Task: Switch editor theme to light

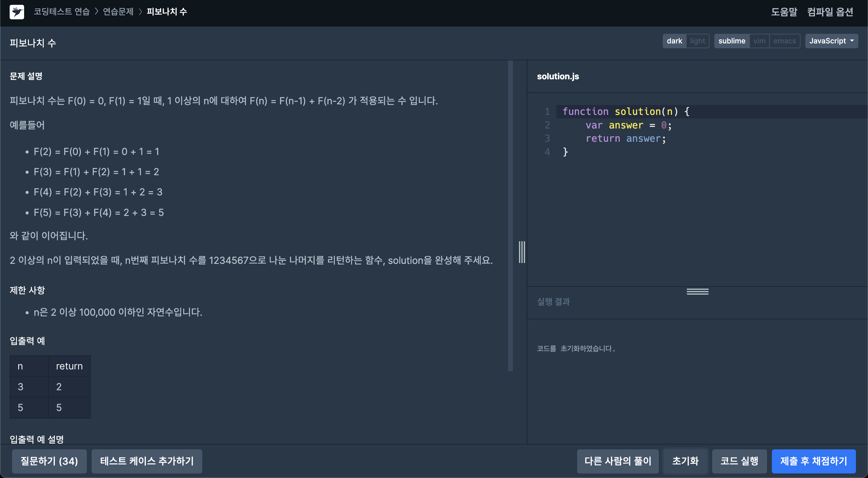Action: coord(697,41)
